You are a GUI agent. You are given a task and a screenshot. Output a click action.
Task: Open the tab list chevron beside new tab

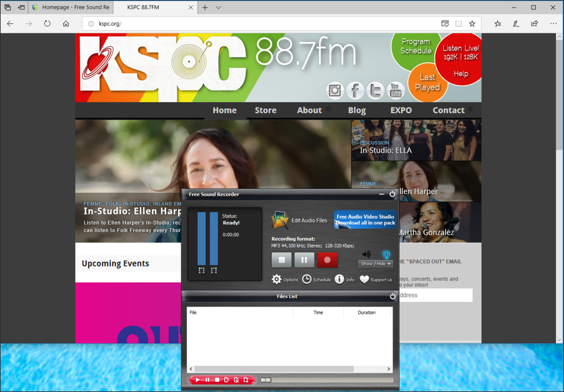pos(218,8)
